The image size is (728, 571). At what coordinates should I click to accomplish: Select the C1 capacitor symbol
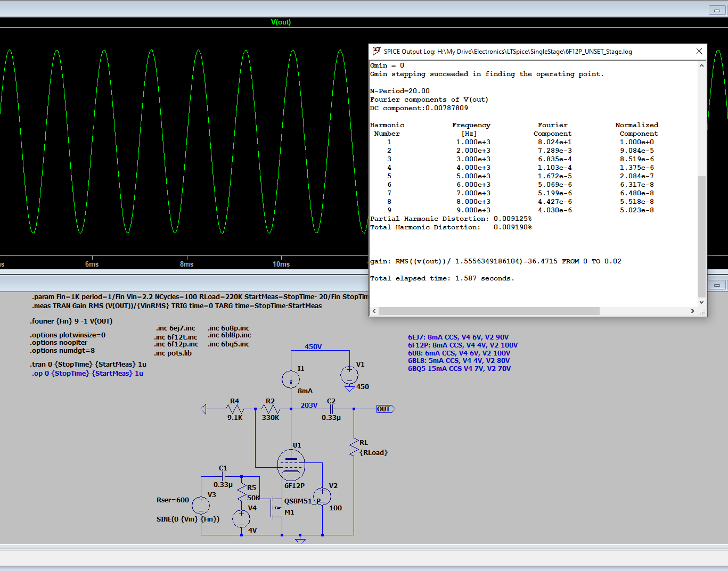tap(224, 476)
